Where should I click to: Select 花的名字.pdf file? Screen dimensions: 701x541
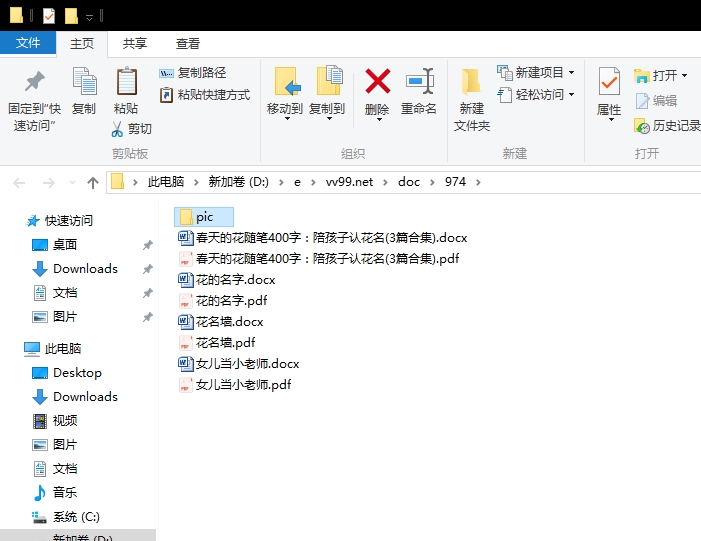[x=223, y=301]
